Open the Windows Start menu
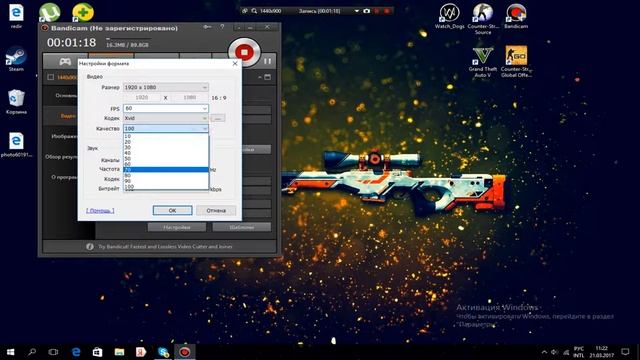The image size is (640, 360). tap(11, 352)
